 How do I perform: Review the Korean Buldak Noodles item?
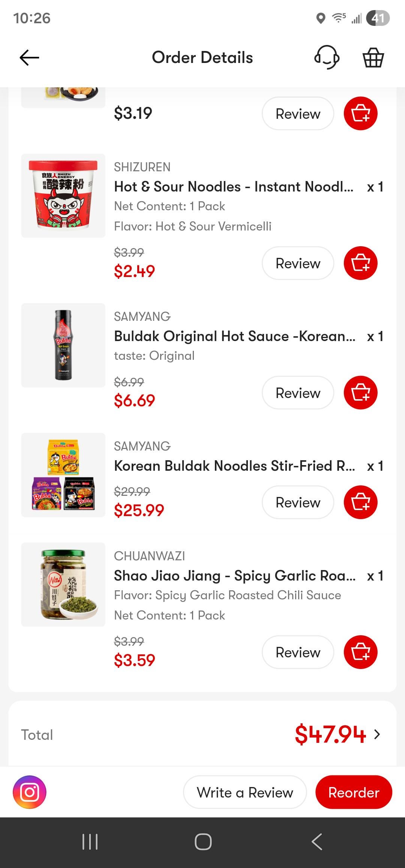pyautogui.click(x=298, y=502)
